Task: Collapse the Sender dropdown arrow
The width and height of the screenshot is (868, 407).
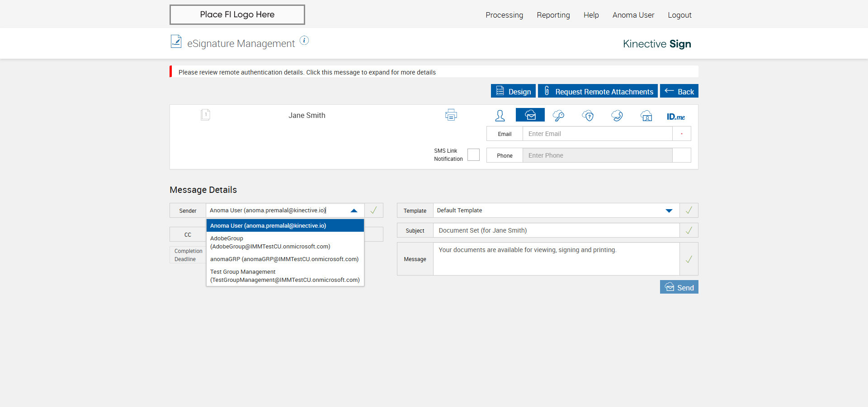Action: (354, 211)
